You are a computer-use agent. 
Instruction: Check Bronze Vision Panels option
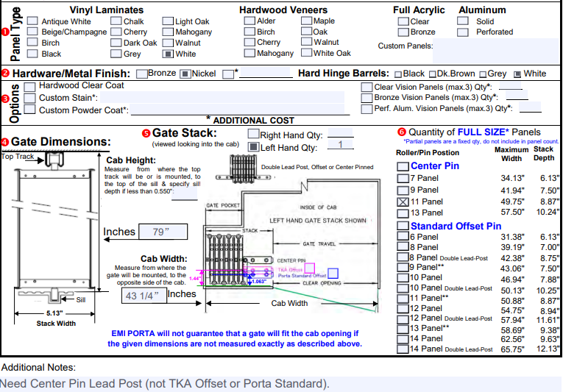(367, 98)
